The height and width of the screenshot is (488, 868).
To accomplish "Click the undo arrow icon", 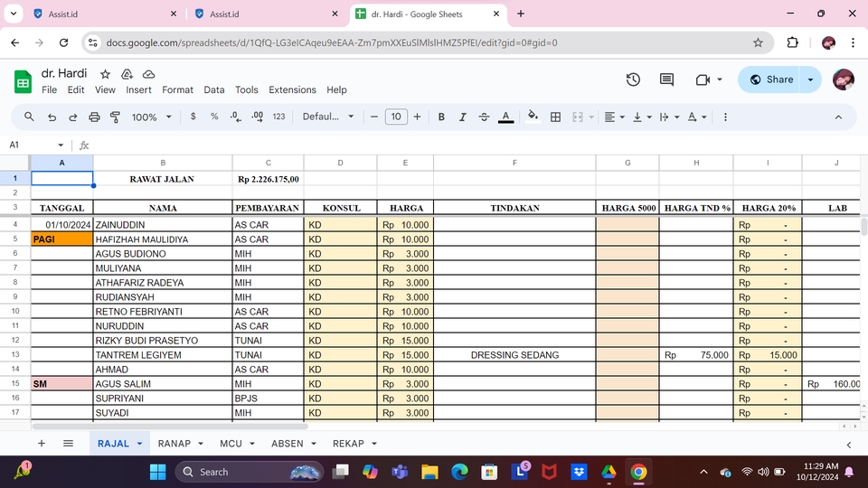I will [x=52, y=117].
